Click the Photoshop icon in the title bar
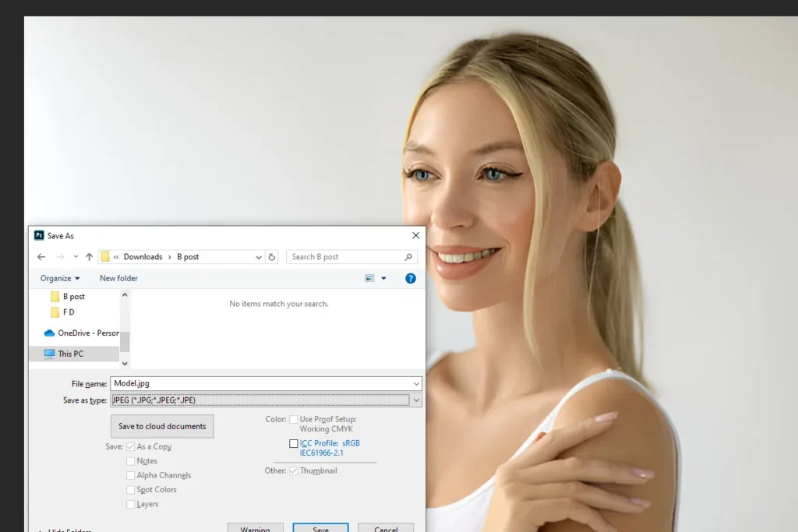 coord(39,235)
